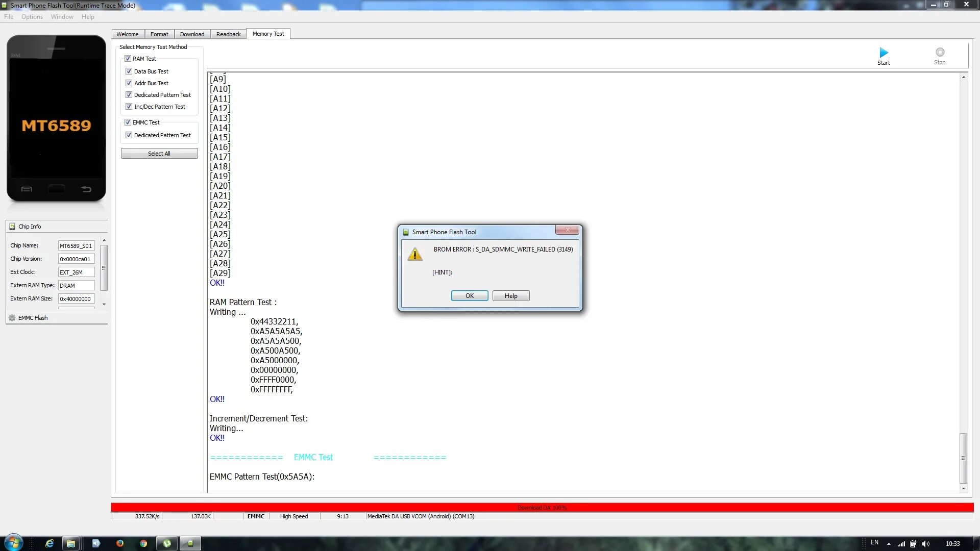Open the Help menu
The width and height of the screenshot is (980, 551).
[88, 16]
